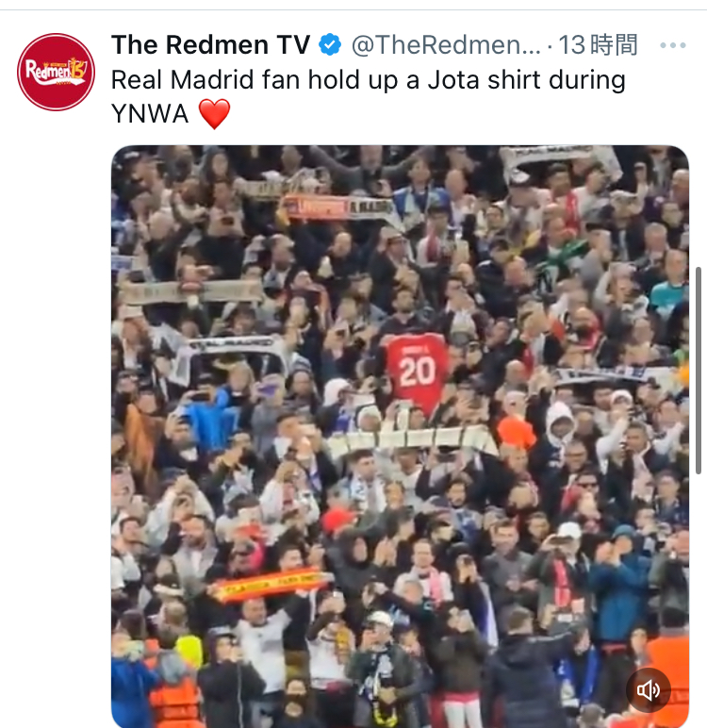Image resolution: width=707 pixels, height=728 pixels.
Task: Click the orange scarf held up in video
Action: pos(271,585)
